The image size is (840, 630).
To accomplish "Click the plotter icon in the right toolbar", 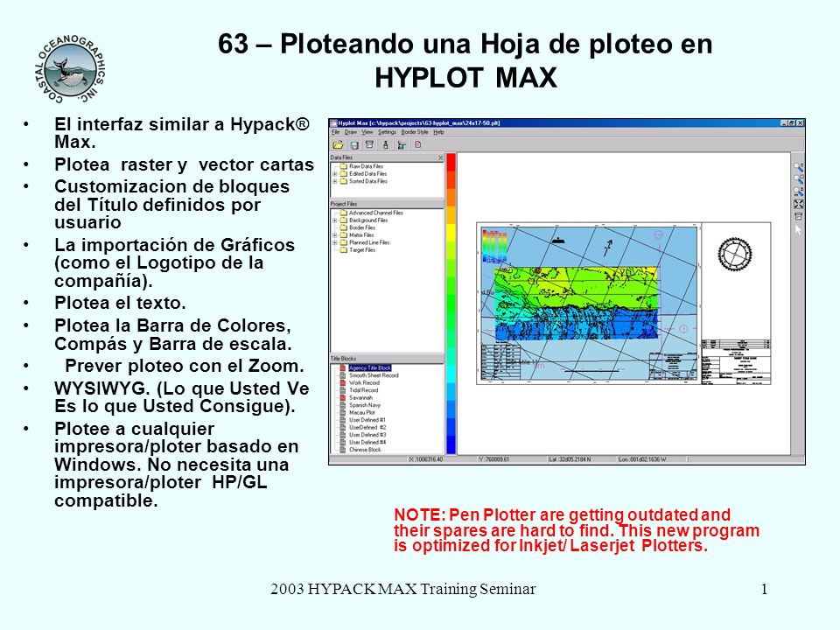I will (x=798, y=216).
